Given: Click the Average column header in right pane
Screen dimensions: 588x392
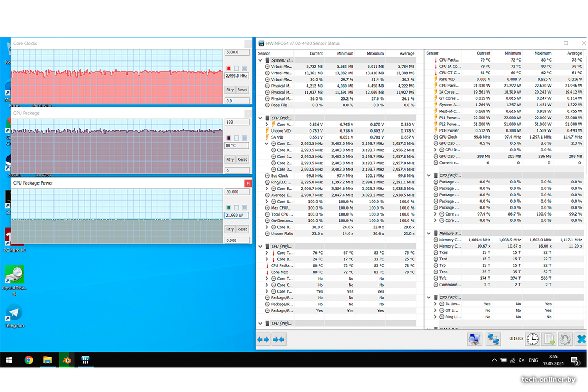Looking at the screenshot, I should point(574,53).
